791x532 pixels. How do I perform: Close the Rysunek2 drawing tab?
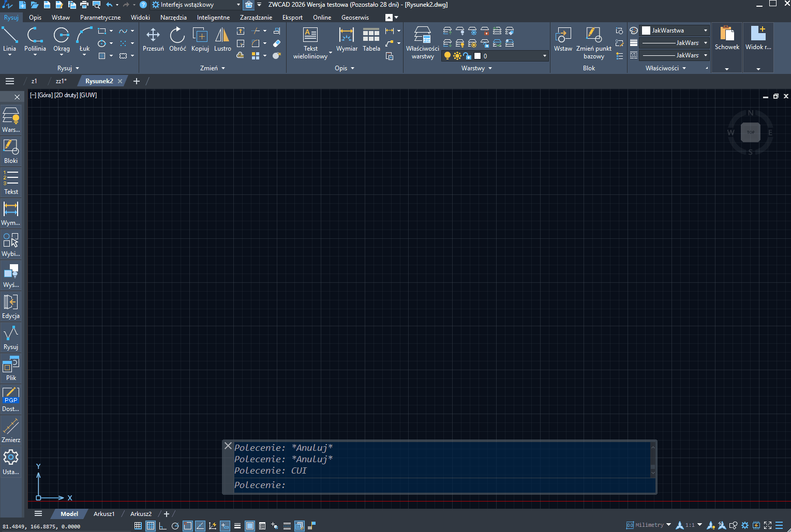click(x=120, y=81)
